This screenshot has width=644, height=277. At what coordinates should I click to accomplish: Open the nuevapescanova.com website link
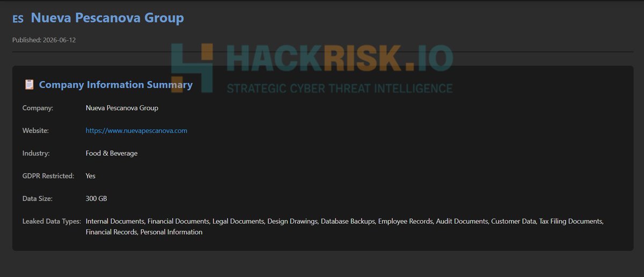136,130
